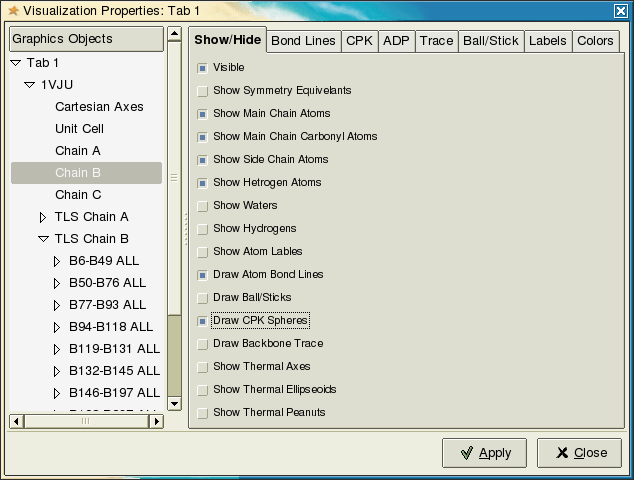Switch to the Bond Lines tab
634x480 pixels.
click(303, 41)
